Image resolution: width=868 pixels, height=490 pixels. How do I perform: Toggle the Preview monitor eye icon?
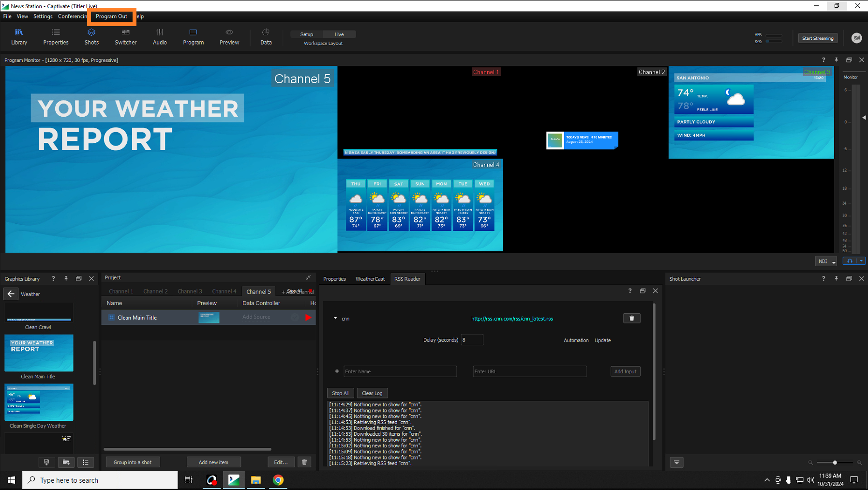tap(229, 32)
